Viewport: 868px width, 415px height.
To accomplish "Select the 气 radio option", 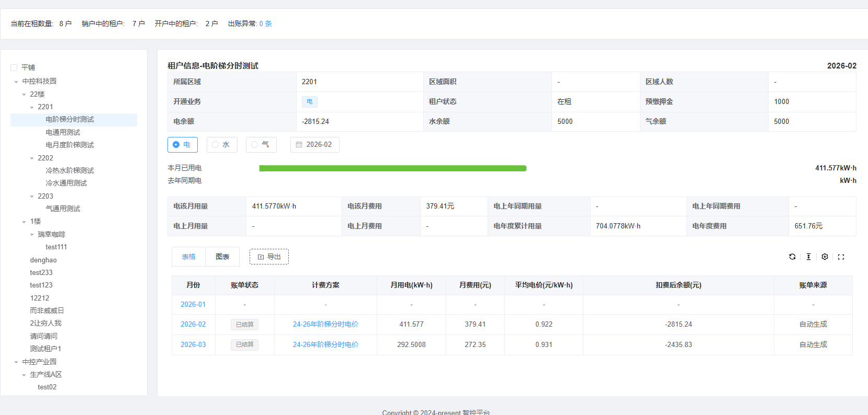I will [x=261, y=145].
